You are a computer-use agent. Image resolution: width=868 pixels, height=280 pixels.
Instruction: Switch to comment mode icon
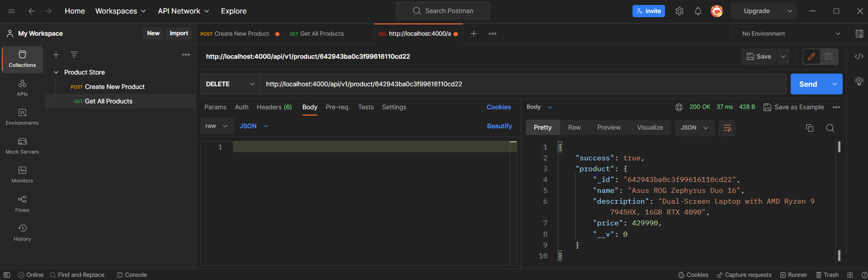(829, 56)
